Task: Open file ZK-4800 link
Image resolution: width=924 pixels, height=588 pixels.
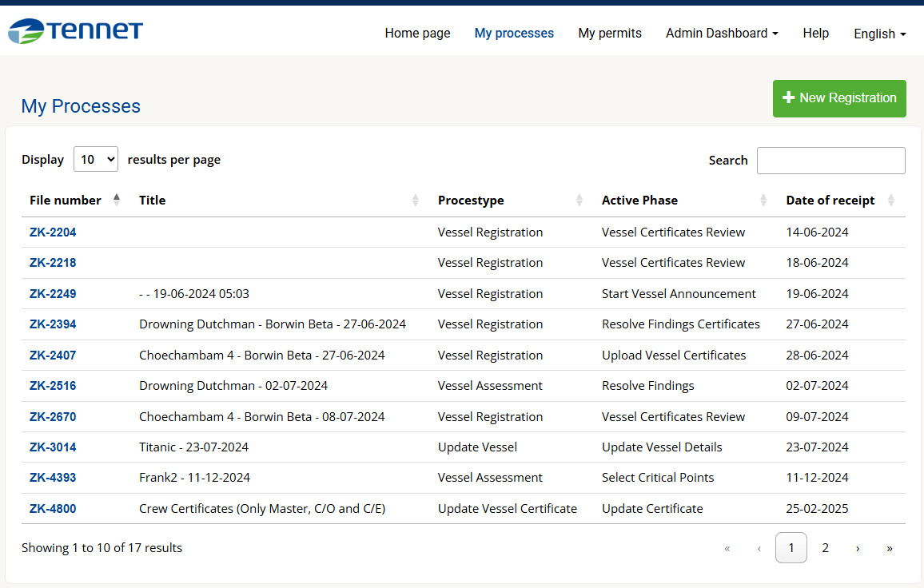Action: (53, 509)
